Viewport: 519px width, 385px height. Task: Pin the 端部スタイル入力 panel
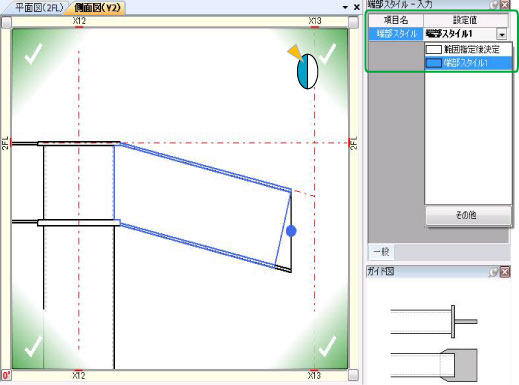(495, 4)
